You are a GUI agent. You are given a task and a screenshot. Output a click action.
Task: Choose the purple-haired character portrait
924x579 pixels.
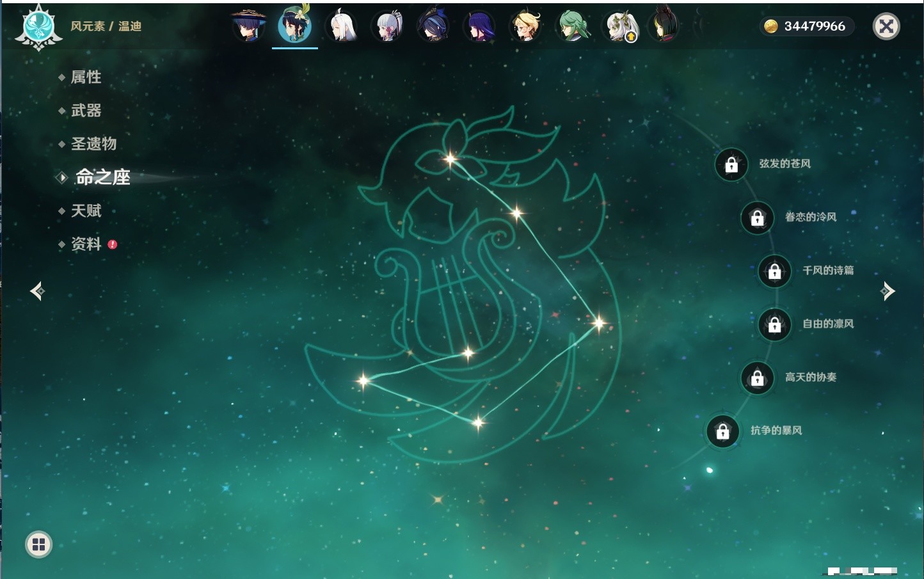[479, 26]
